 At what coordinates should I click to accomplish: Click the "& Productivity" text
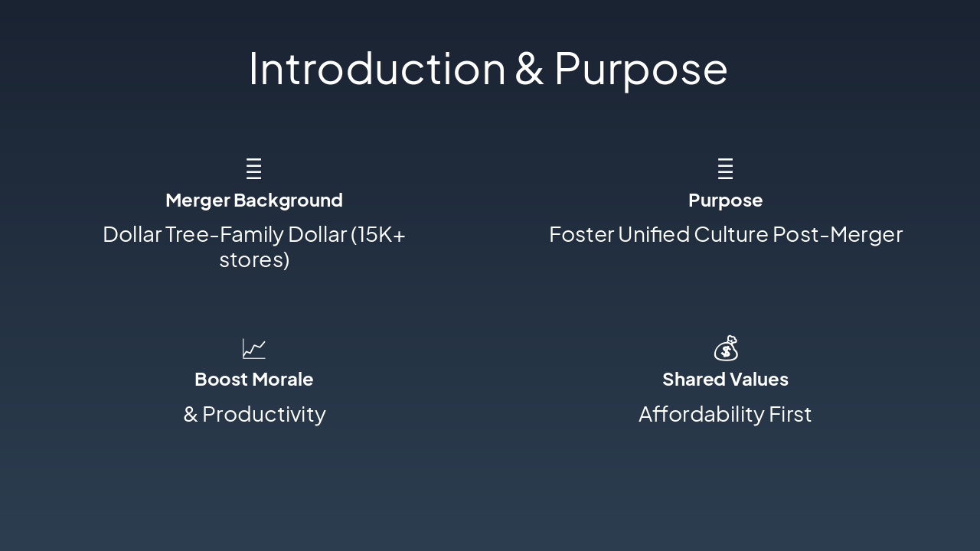[x=254, y=414]
